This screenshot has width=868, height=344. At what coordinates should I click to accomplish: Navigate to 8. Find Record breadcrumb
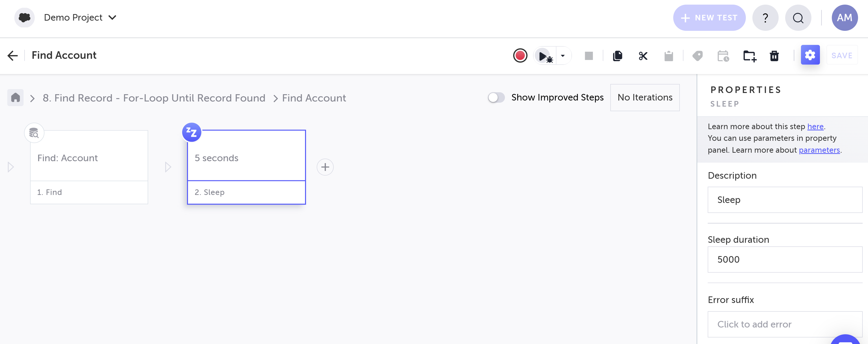(154, 98)
